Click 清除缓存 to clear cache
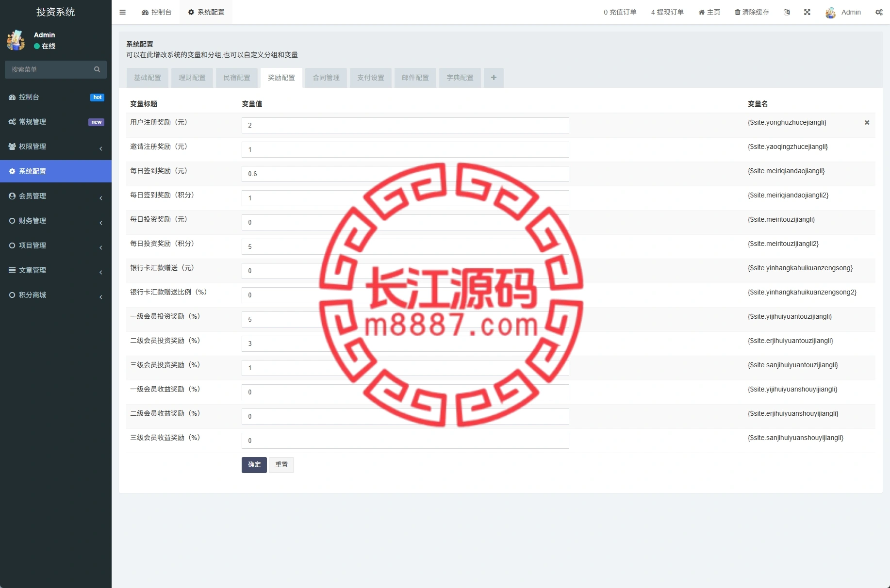 point(752,12)
